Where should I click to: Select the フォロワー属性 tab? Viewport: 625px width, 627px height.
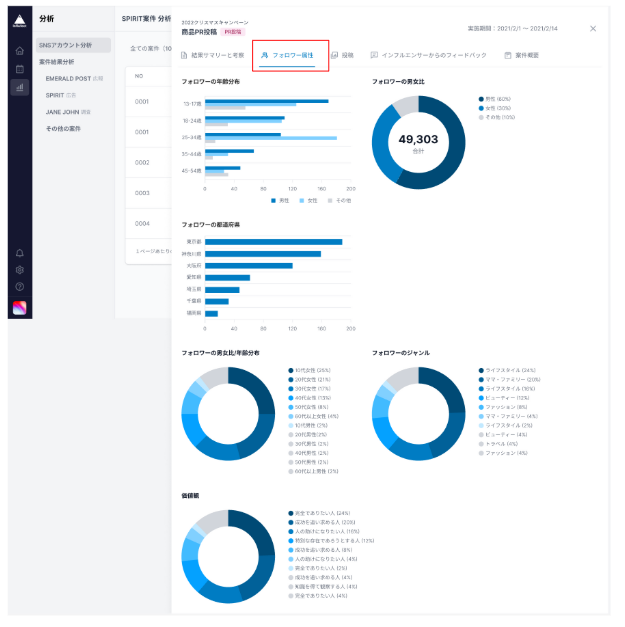click(x=287, y=55)
